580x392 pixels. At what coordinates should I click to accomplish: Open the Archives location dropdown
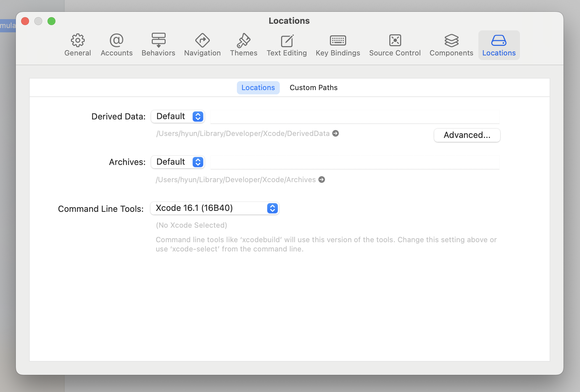coord(178,162)
